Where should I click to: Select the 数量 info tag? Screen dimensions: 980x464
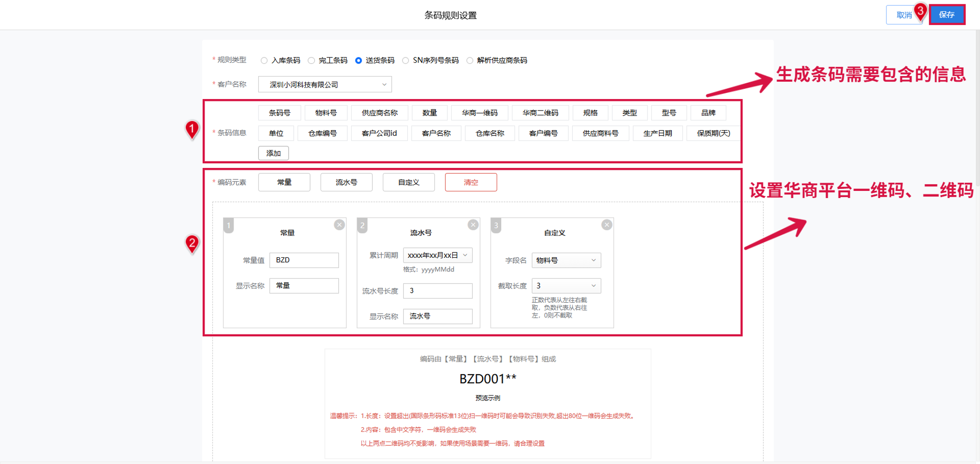(x=430, y=113)
